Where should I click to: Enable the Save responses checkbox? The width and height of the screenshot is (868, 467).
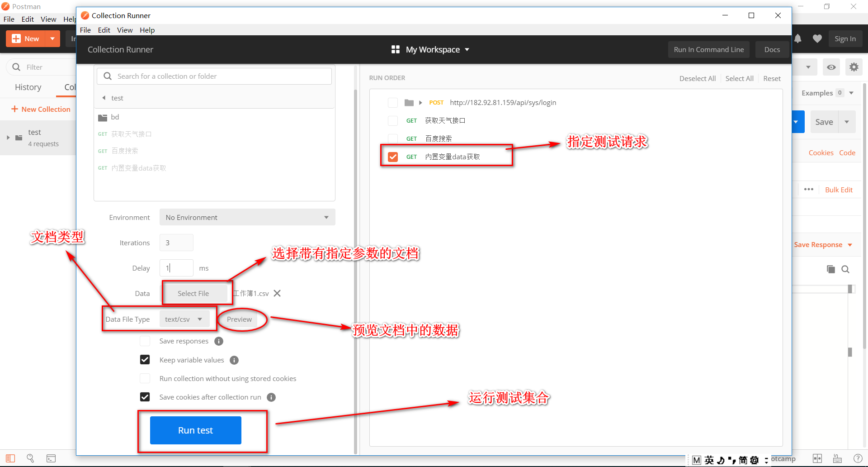[145, 341]
